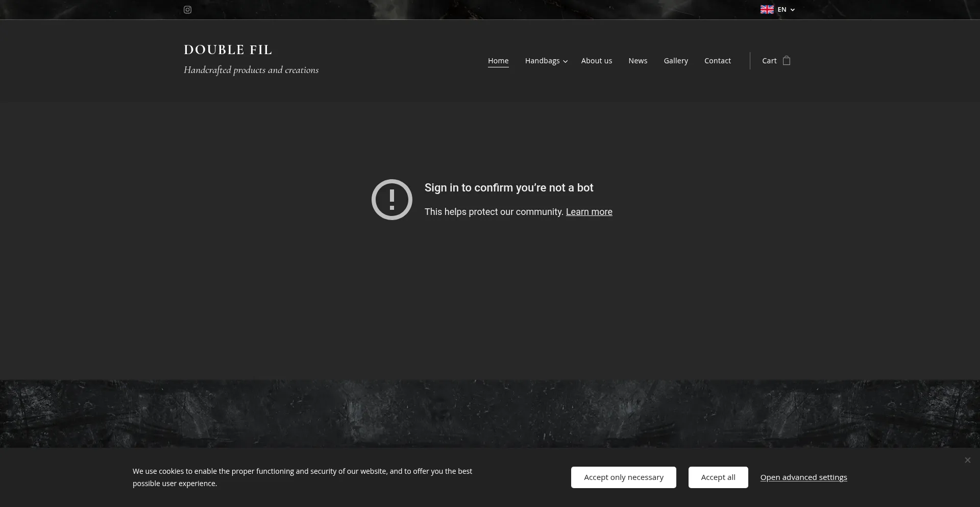Select Contact in the navigation
Viewport: 980px width, 507px height.
coord(717,61)
